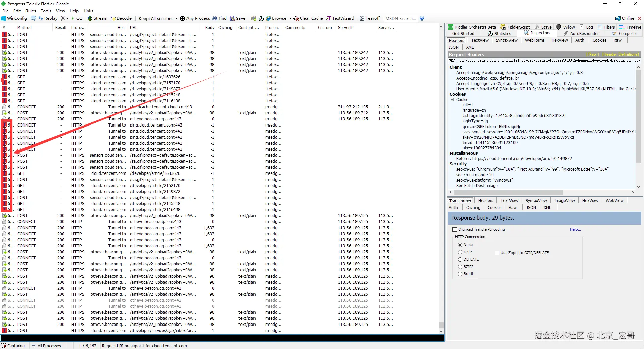Open the Composer tab
644x349 pixels.
(625, 33)
